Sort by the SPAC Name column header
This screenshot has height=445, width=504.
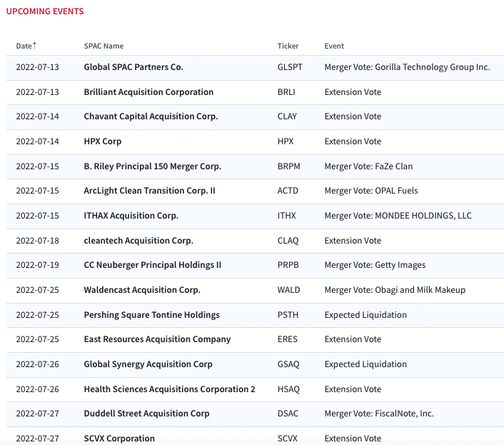(x=104, y=46)
